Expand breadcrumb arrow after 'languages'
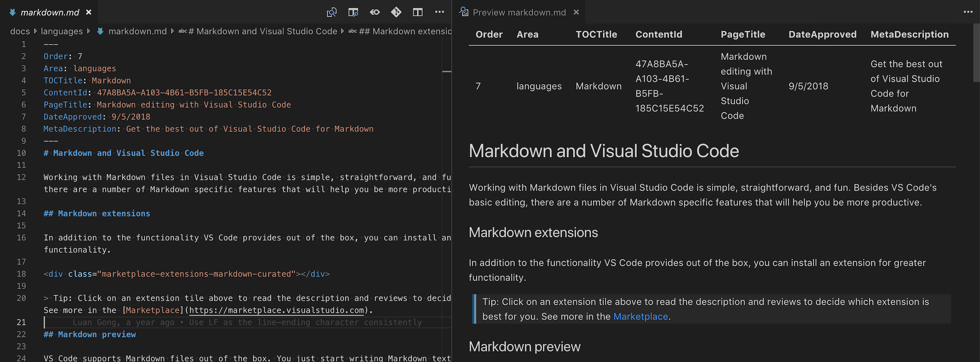Screen dimensions: 980x362 88,31
